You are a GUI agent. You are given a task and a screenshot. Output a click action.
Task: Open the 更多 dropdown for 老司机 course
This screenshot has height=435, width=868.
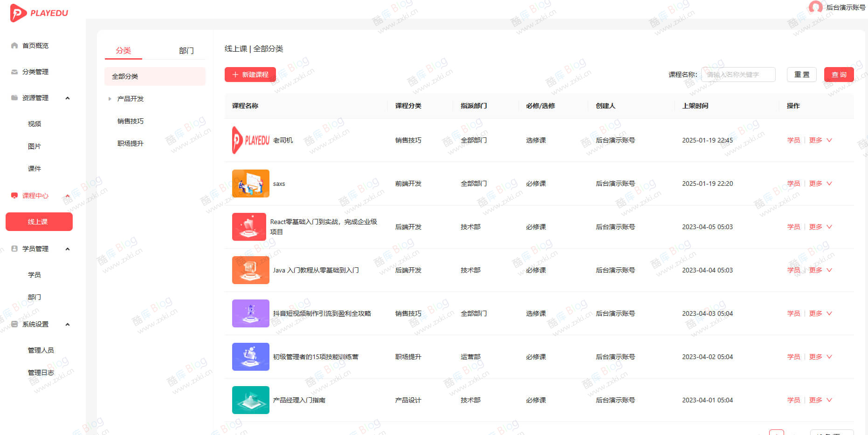815,140
